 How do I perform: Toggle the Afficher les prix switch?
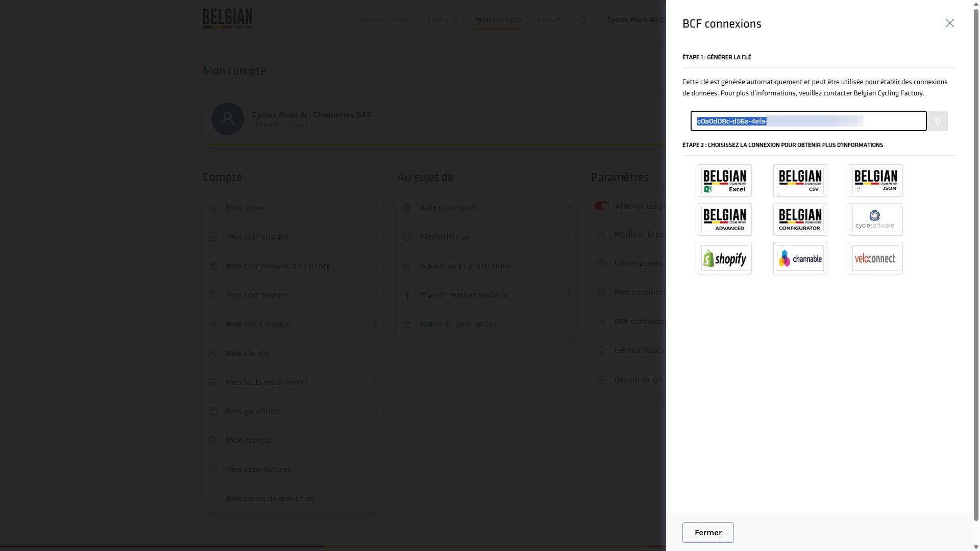tap(602, 206)
